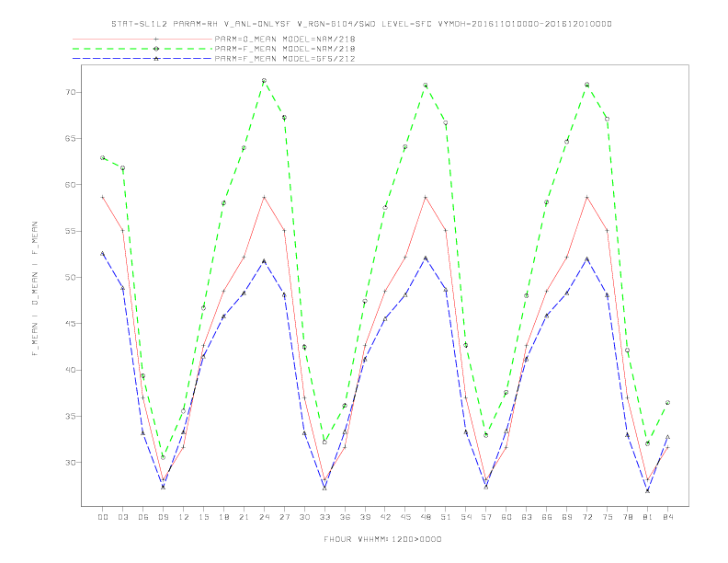Click y-axis tick label 30
This screenshot has width=728, height=563.
(x=70, y=463)
